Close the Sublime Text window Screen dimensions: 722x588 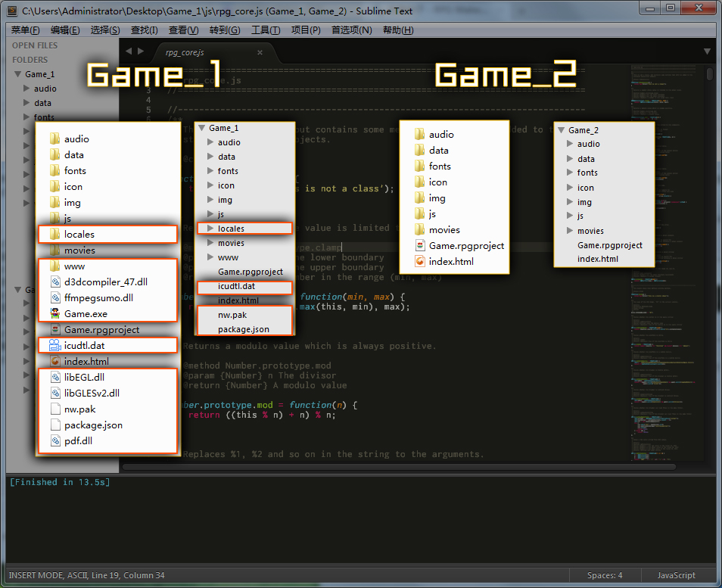click(698, 8)
